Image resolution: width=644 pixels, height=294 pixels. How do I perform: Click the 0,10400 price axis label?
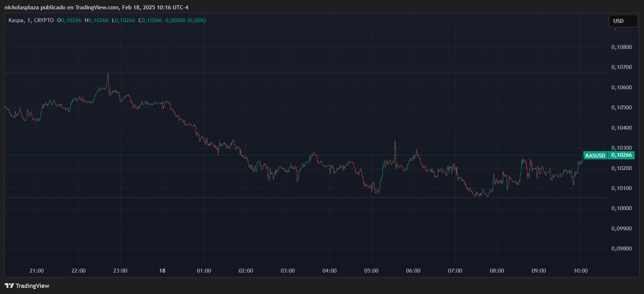tap(622, 128)
